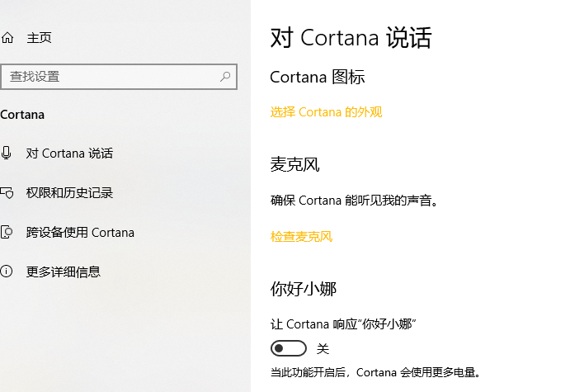Open the 选择 Cortana 的外观 link
The height and width of the screenshot is (392, 570).
click(326, 112)
